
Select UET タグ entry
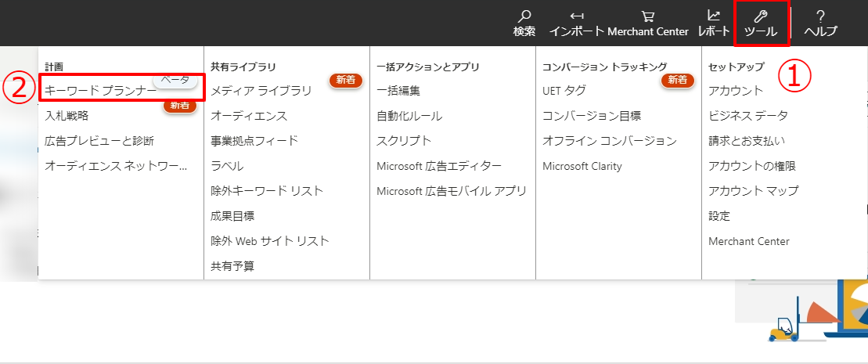[x=564, y=91]
